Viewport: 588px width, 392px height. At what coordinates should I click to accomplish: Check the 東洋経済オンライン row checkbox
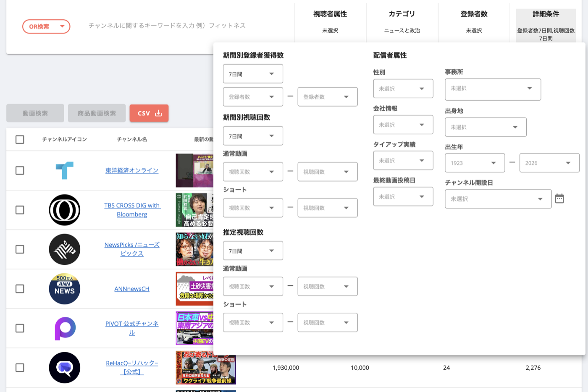(20, 170)
